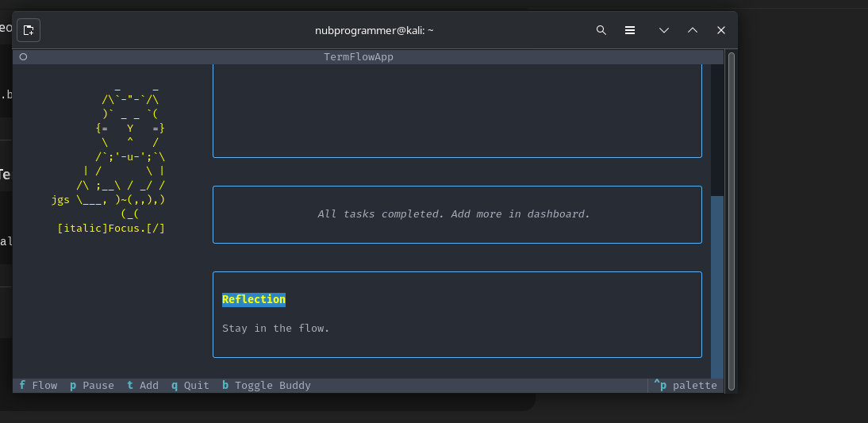Toggle Buddy visibility in footer
This screenshot has height=423, width=868.
click(x=266, y=385)
